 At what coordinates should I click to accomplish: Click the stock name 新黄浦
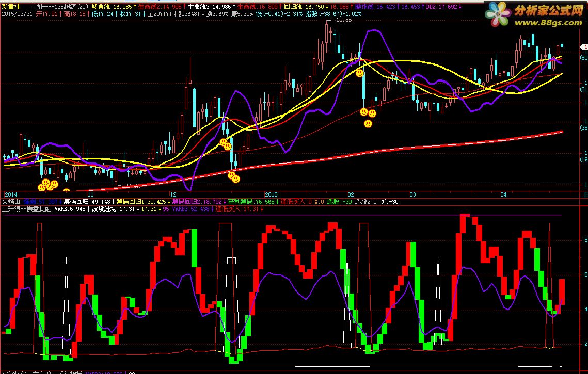click(11, 7)
